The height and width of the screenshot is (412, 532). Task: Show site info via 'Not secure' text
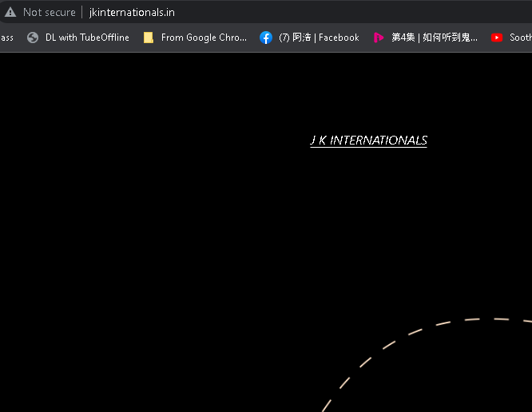pyautogui.click(x=50, y=12)
